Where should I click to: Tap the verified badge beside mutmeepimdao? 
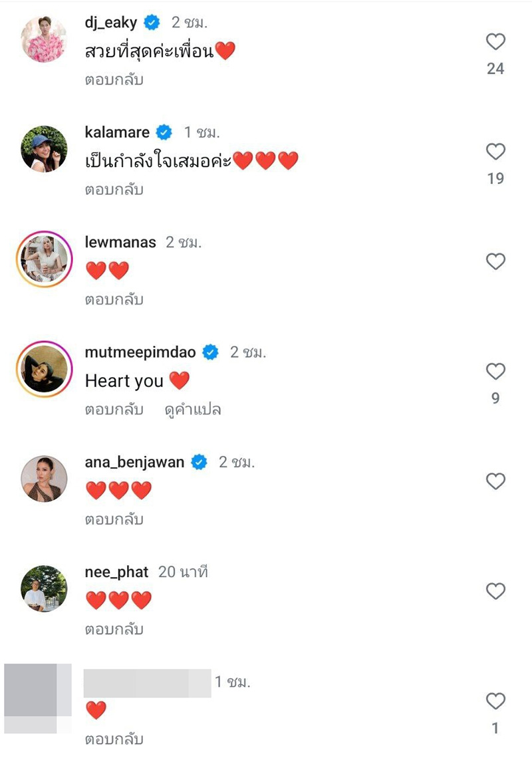210,352
